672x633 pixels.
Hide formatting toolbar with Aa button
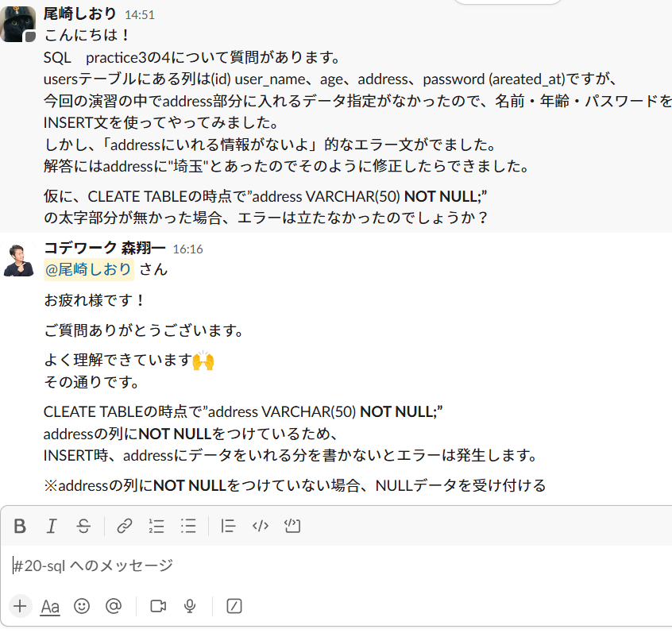(x=50, y=607)
